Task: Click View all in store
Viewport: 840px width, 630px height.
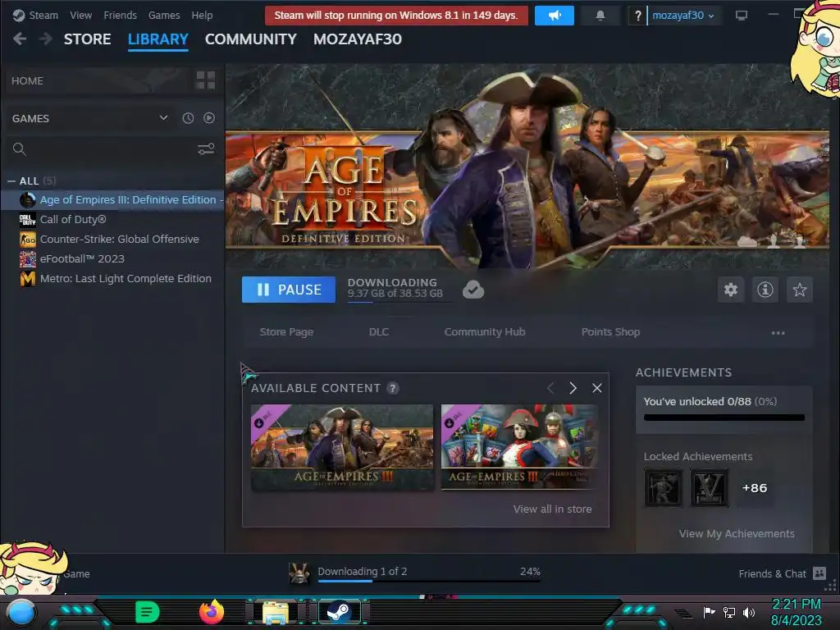Action: pyautogui.click(x=552, y=509)
